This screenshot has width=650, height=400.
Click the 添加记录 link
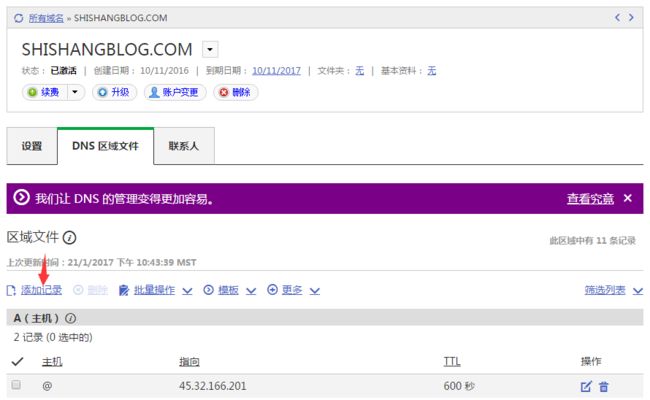click(x=41, y=290)
